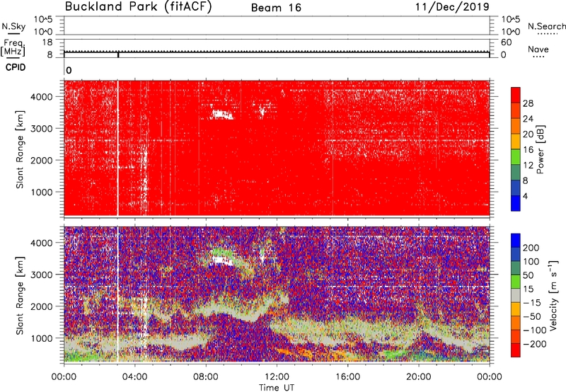This screenshot has width=566, height=392.
Task: Click the '12:00' time axis tick label
Action: 277,377
